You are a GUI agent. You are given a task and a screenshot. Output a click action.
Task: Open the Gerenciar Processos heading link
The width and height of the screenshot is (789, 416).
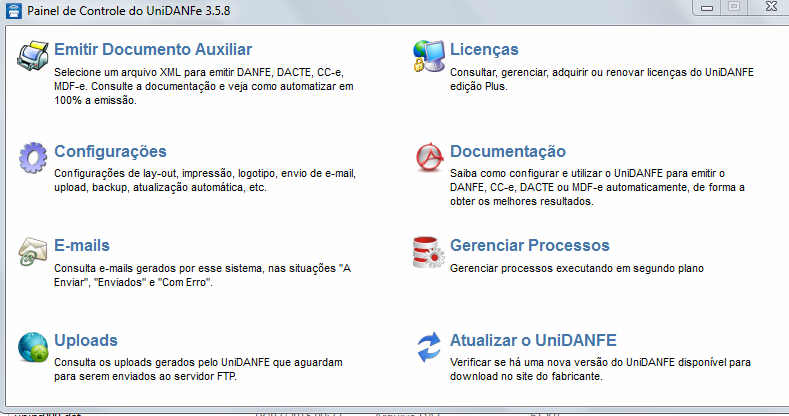(x=529, y=245)
